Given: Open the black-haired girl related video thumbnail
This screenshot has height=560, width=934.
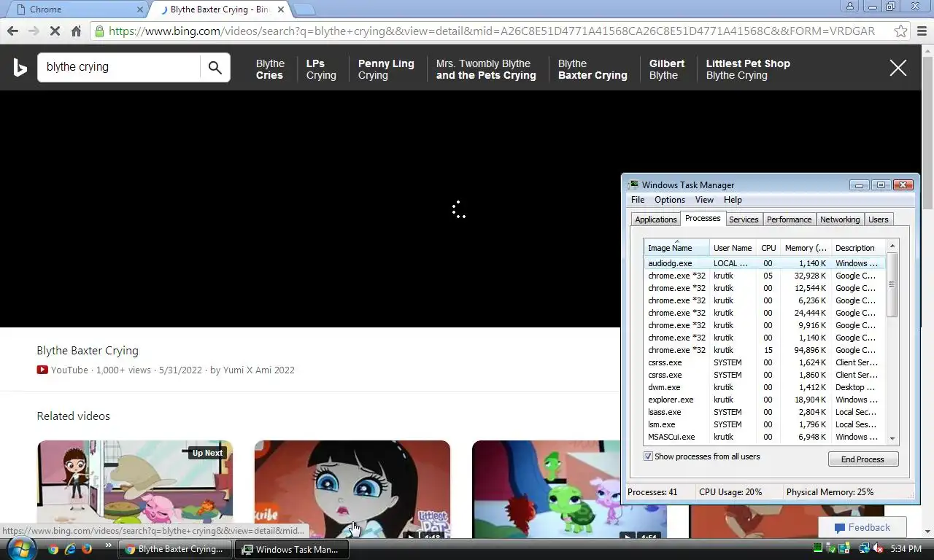Looking at the screenshot, I should [352, 489].
